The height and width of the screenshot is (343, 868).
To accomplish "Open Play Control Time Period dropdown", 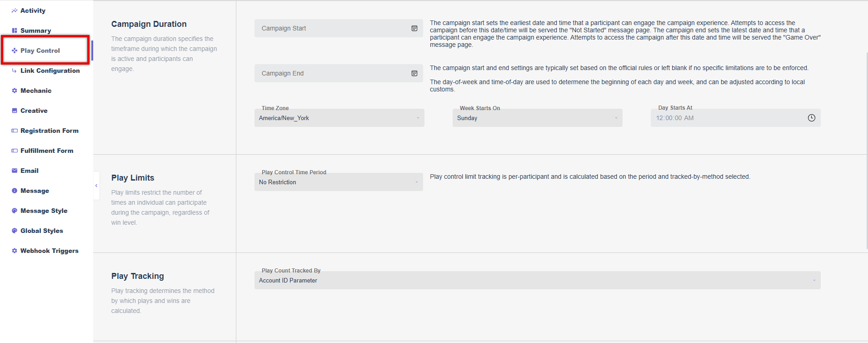I will point(339,182).
